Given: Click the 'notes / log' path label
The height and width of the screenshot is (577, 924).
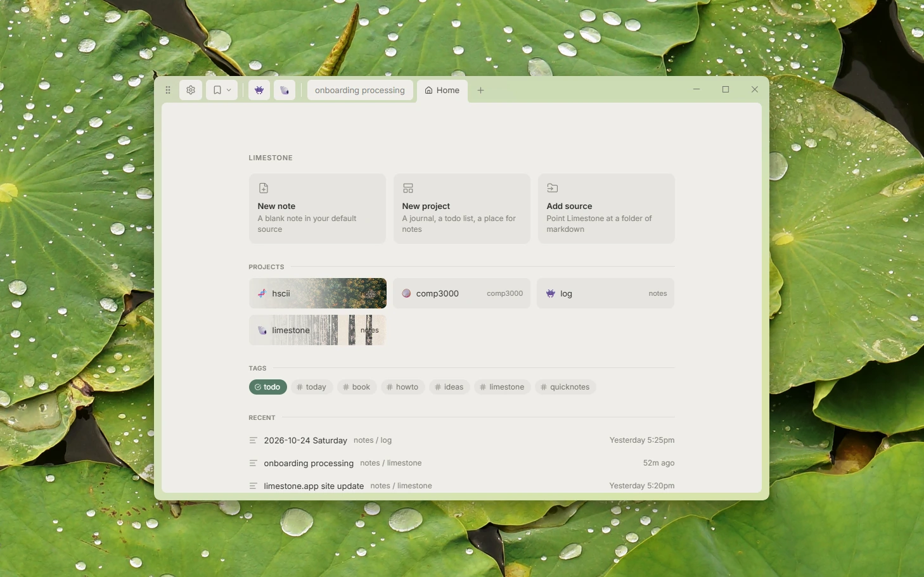Looking at the screenshot, I should (x=373, y=440).
